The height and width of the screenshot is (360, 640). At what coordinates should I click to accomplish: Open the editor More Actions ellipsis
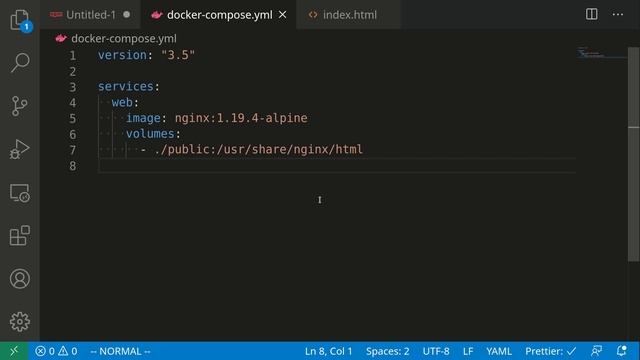point(618,14)
